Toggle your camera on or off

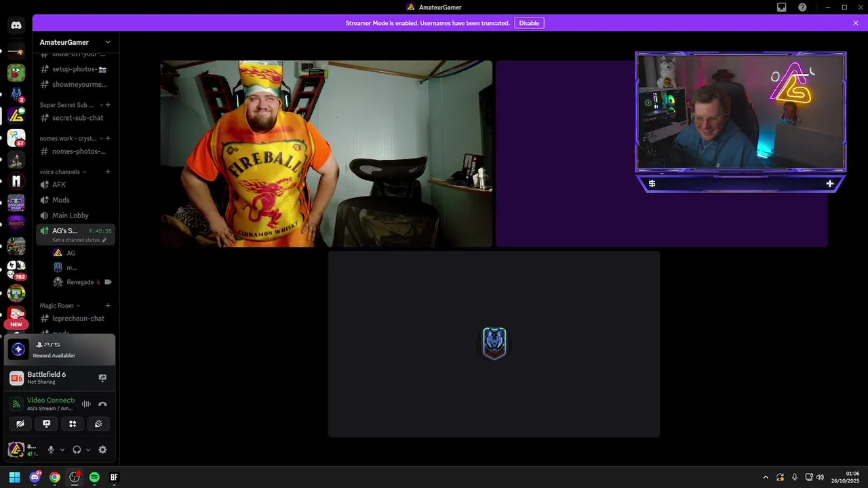[20, 424]
